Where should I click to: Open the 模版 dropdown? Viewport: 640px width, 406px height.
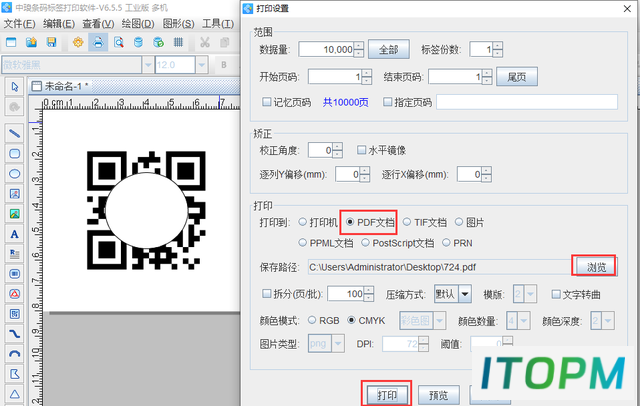[x=531, y=294]
